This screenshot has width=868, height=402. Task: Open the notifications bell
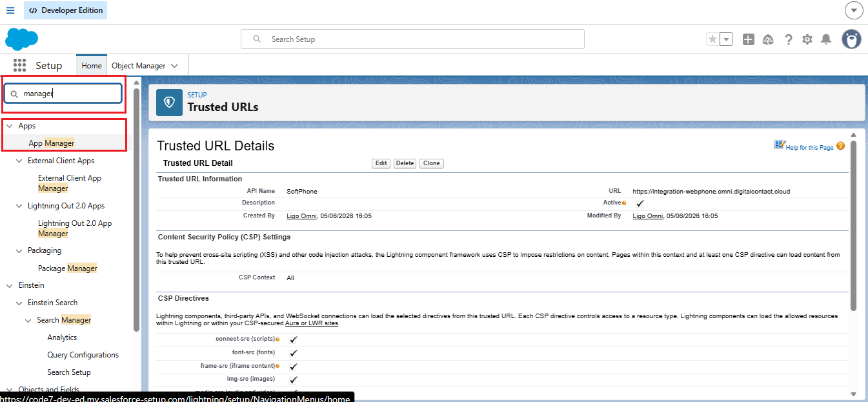pyautogui.click(x=826, y=39)
